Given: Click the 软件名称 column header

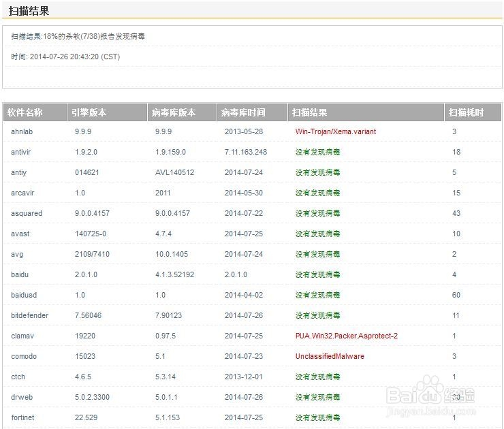Looking at the screenshot, I should 35,112.
